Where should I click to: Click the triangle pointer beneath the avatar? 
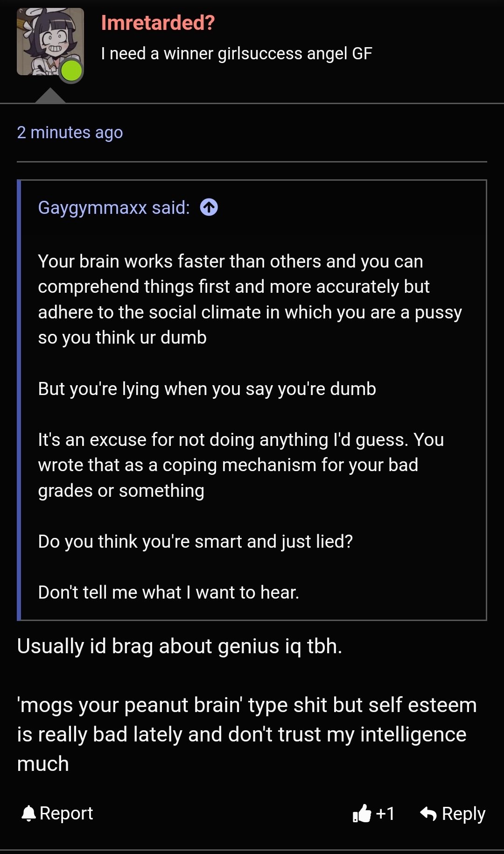tap(50, 96)
